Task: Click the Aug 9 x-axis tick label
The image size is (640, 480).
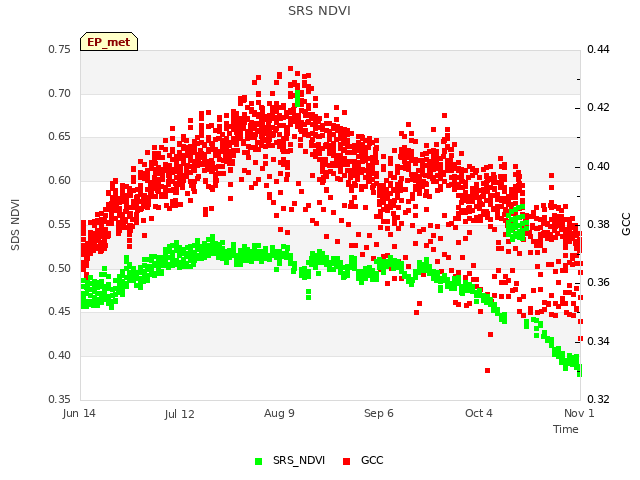Action: pyautogui.click(x=279, y=413)
